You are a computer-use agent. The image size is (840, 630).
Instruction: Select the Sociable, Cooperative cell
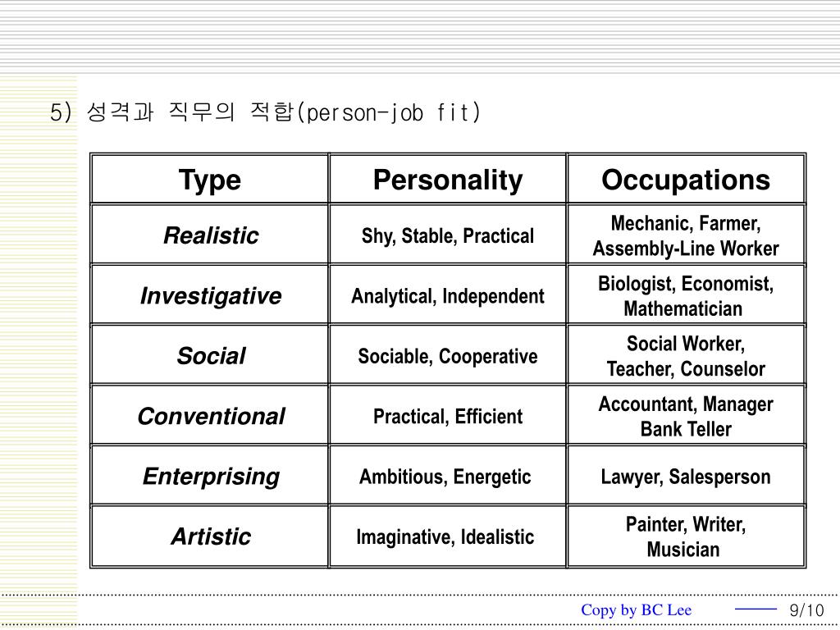point(448,356)
